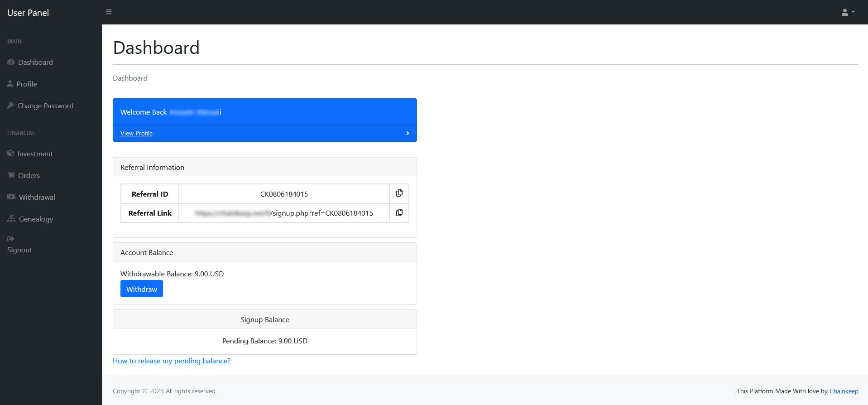
Task: Click the User Panel brand title
Action: point(28,13)
